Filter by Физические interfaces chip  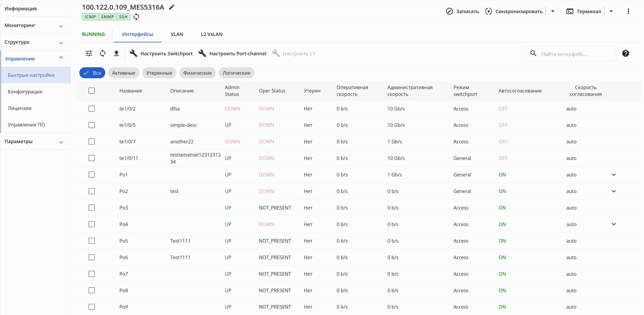[x=197, y=73]
